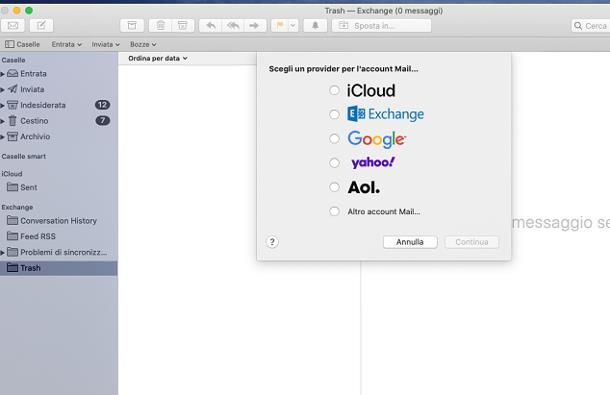Select the Inviata mailbox in sidebar
Image resolution: width=610 pixels, height=395 pixels.
(58, 89)
